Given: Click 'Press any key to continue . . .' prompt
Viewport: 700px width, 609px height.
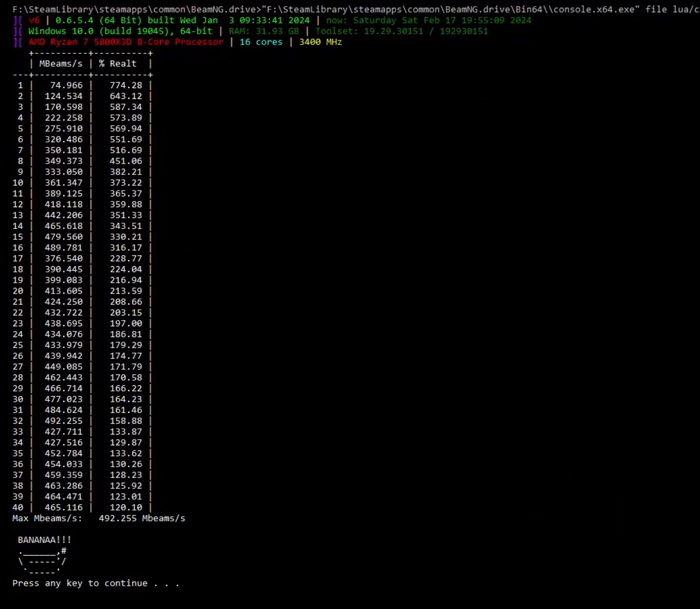Looking at the screenshot, I should point(96,584).
